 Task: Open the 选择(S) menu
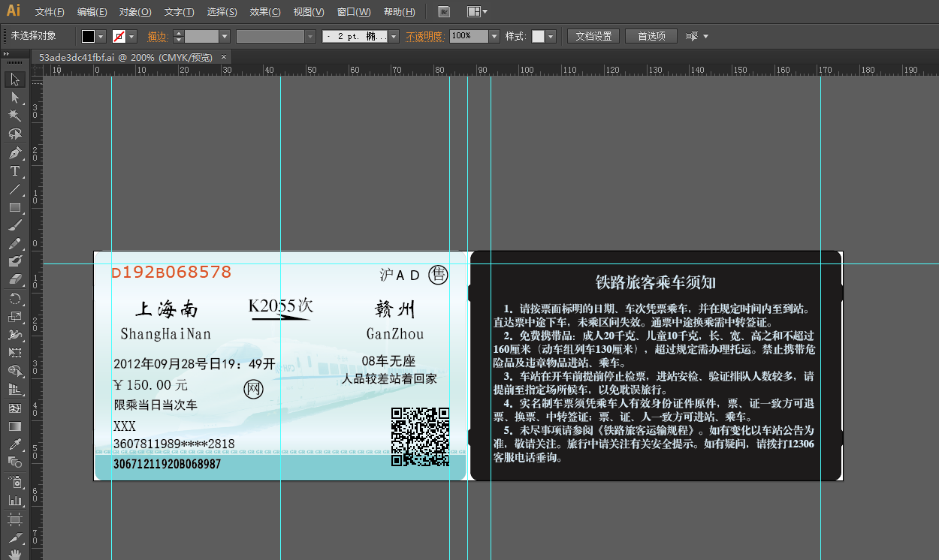tap(222, 12)
